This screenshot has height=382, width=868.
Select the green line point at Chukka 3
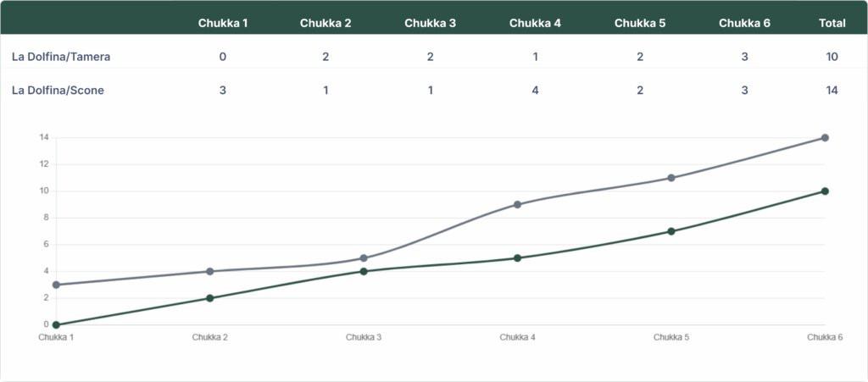coord(364,271)
